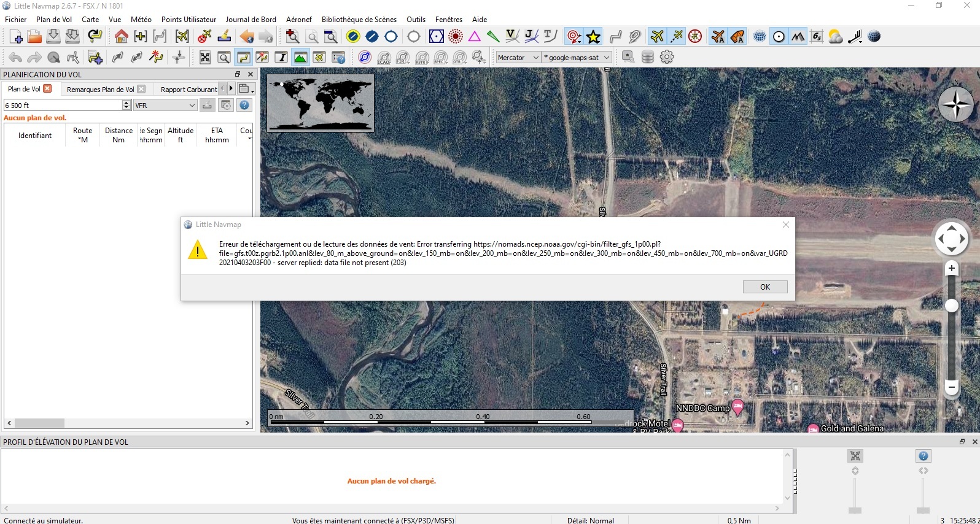
Task: Click the yellow star userpoints icon
Action: (593, 37)
